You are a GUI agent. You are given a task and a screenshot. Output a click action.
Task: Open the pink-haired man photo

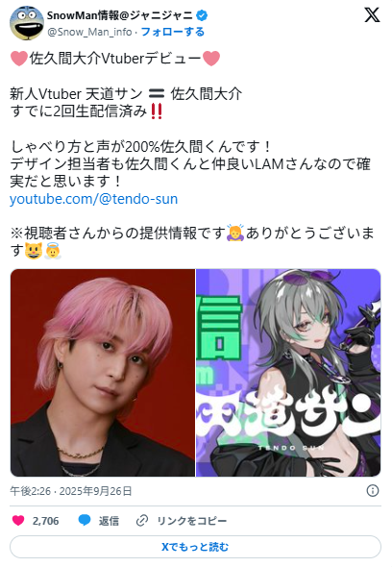tap(103, 373)
